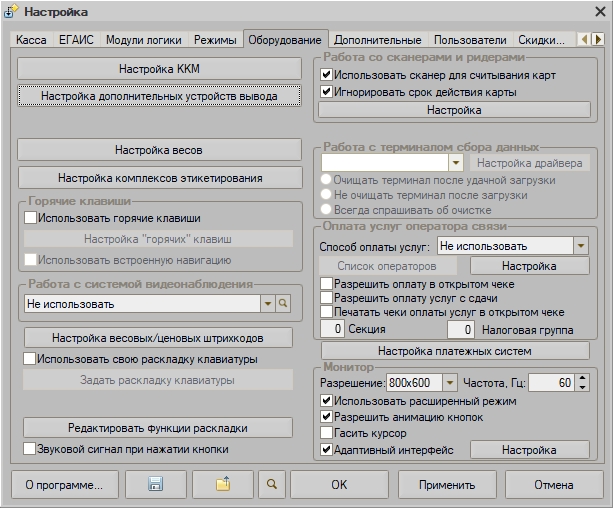This screenshot has height=508, width=613.
Task: Open 'Настройка платежных систем'
Action: click(455, 351)
